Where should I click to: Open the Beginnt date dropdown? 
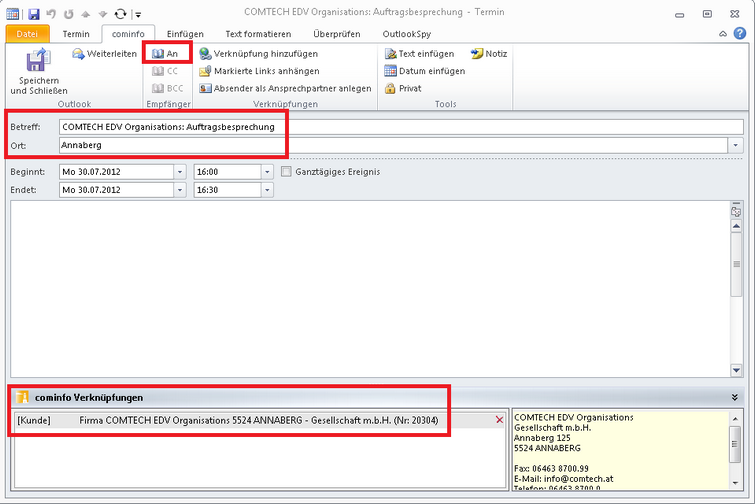tap(180, 172)
